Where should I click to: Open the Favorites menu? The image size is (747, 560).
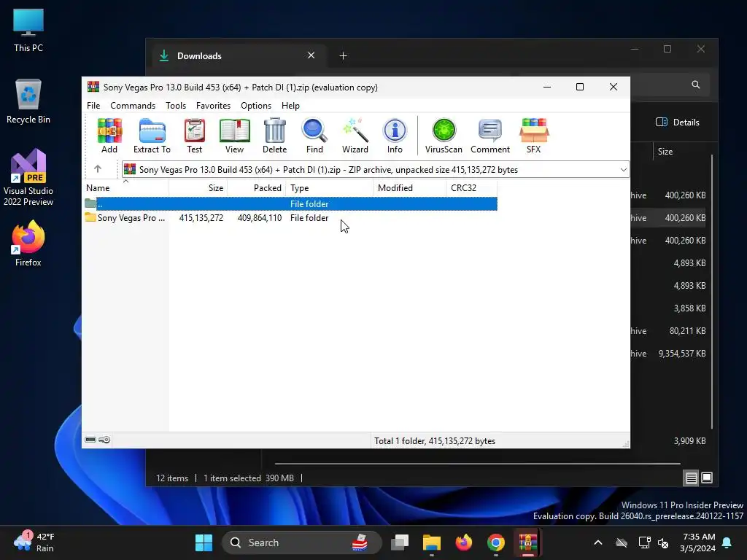[x=214, y=106]
